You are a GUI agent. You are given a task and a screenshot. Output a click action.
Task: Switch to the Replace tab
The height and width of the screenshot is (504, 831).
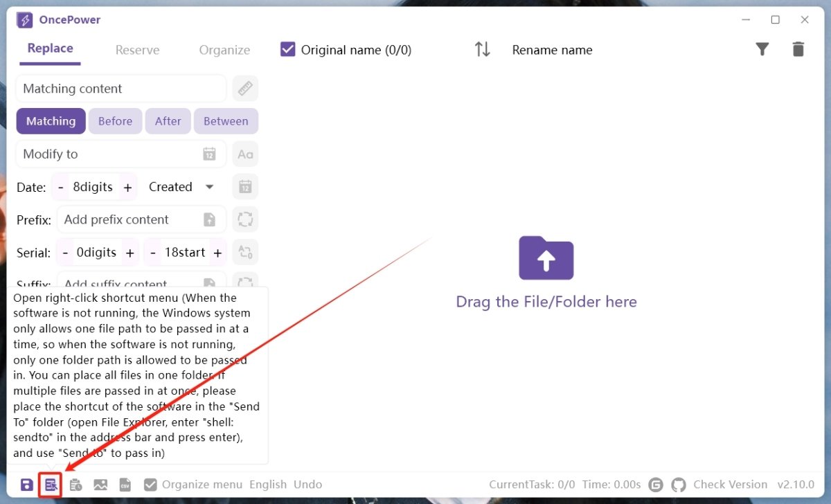[50, 48]
